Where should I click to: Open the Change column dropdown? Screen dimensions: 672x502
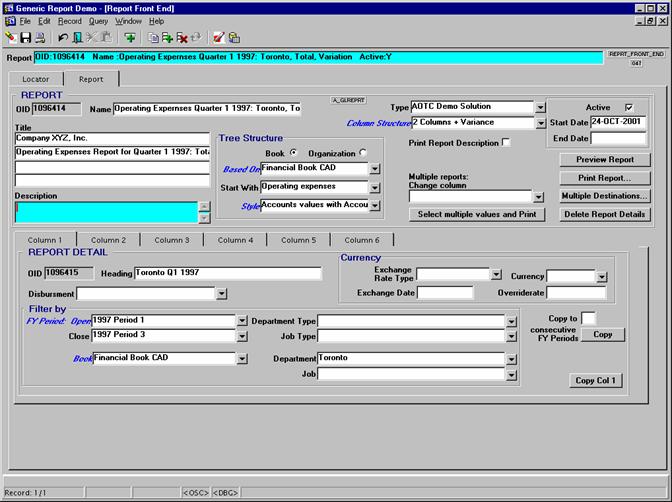tap(538, 197)
